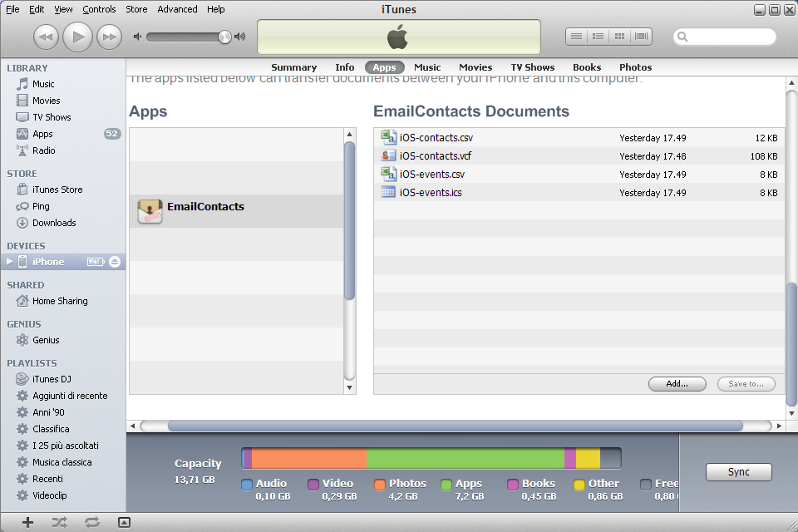798x532 pixels.
Task: Click the high volume speaker icon
Action: [x=239, y=37]
